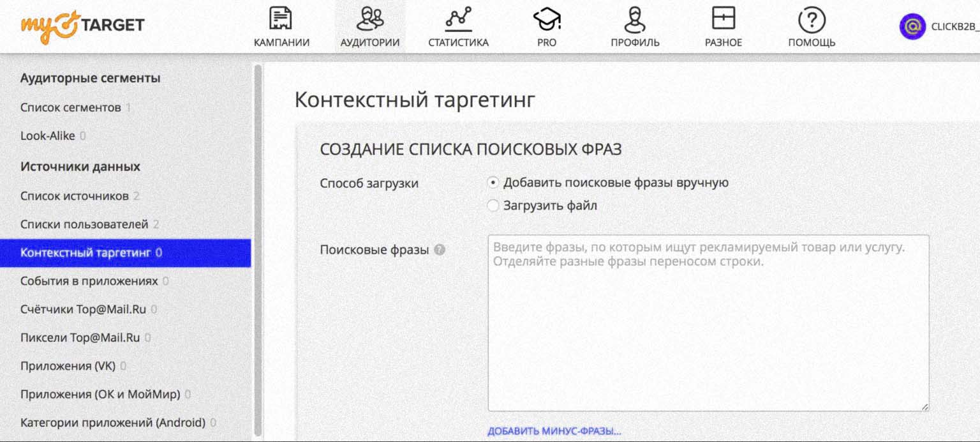This screenshot has width=980, height=442.
Task: Open the Разное icon
Action: pos(724,18)
